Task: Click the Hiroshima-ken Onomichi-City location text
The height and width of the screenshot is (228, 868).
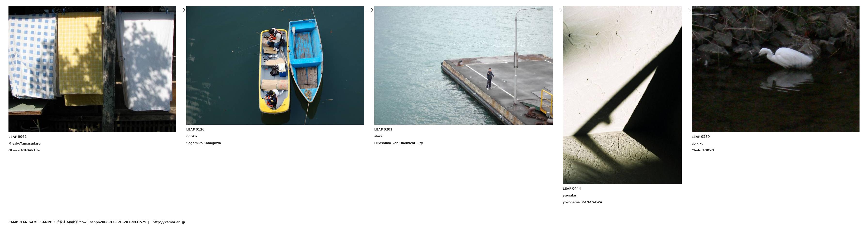Action: tap(398, 143)
